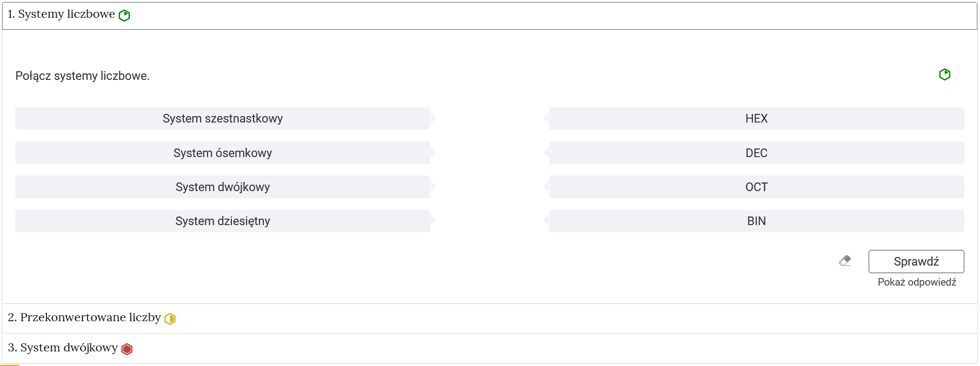Choose the DEC answer tile
The height and width of the screenshot is (366, 980).
pyautogui.click(x=756, y=153)
